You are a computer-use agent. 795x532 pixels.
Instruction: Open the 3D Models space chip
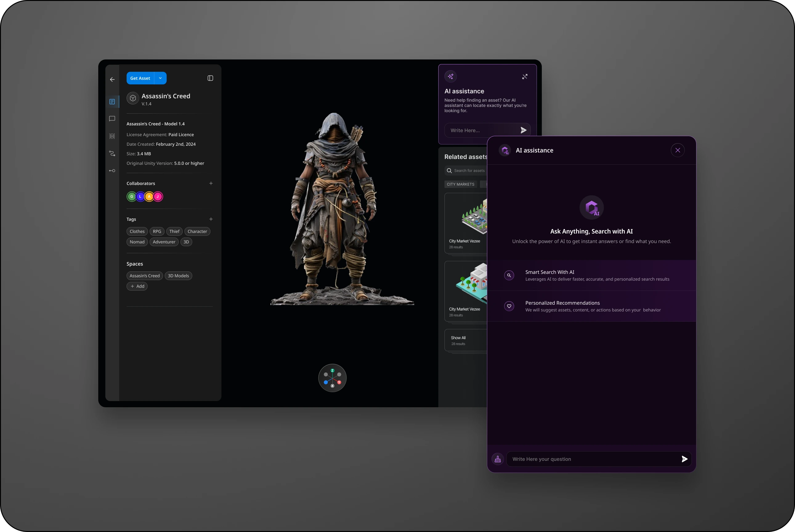[x=178, y=276]
